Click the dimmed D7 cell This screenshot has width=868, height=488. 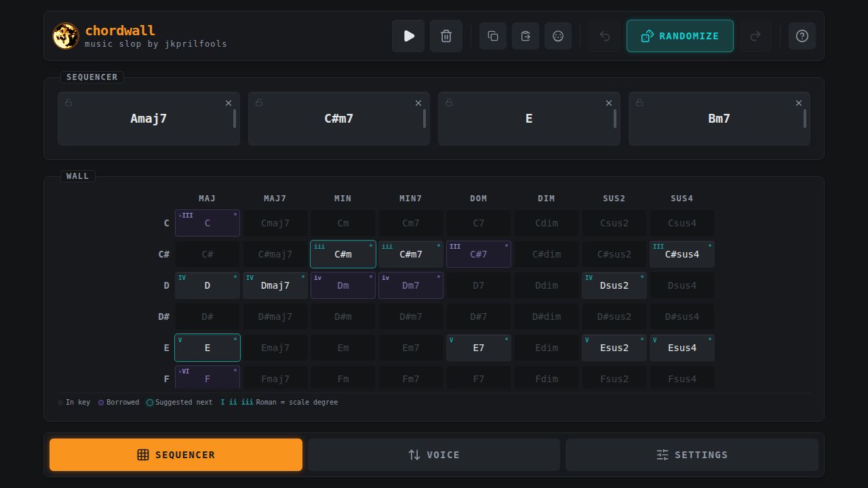click(479, 285)
